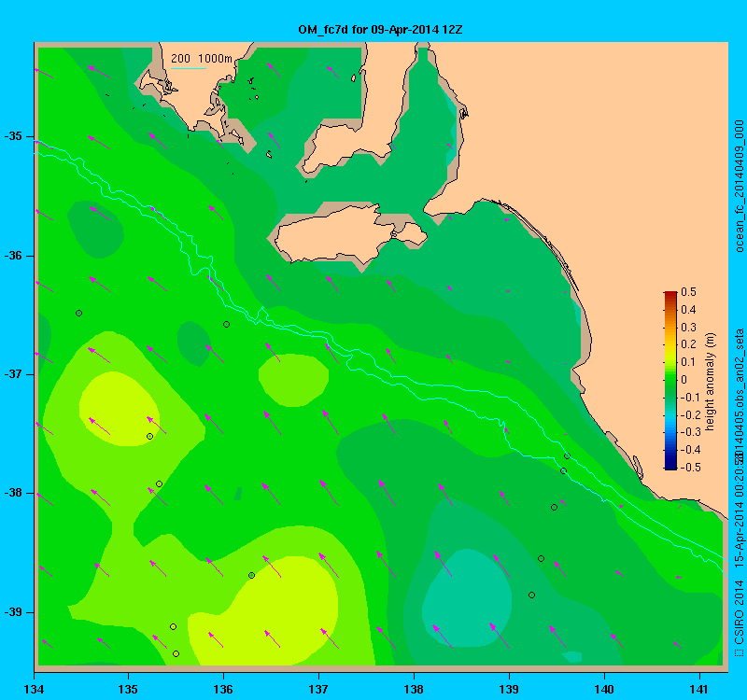
Task: Click colorbar tick label '0.2'
Action: click(x=688, y=344)
